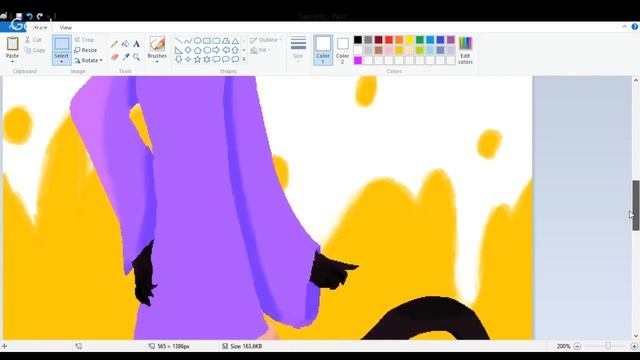Click the Select rectangle icon

point(62,44)
